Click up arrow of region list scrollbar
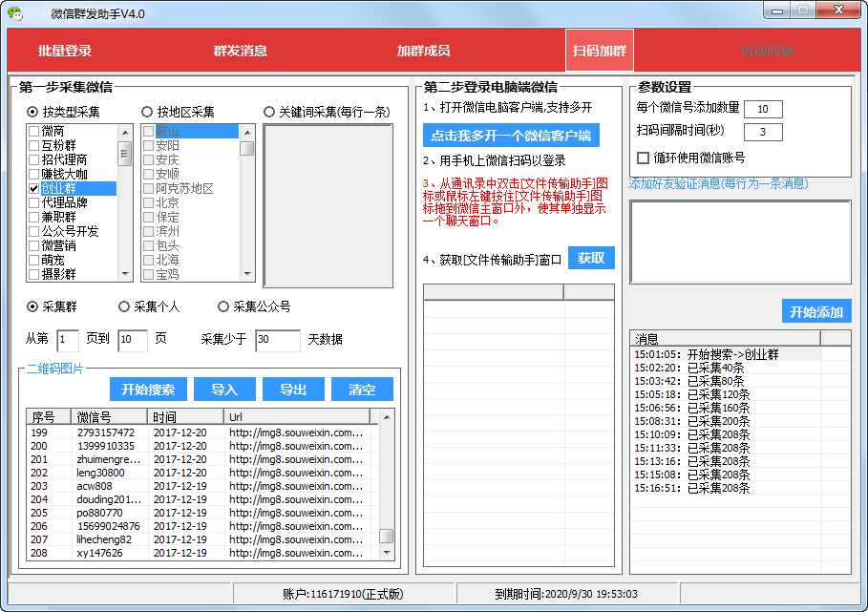The image size is (868, 612). pyautogui.click(x=247, y=133)
